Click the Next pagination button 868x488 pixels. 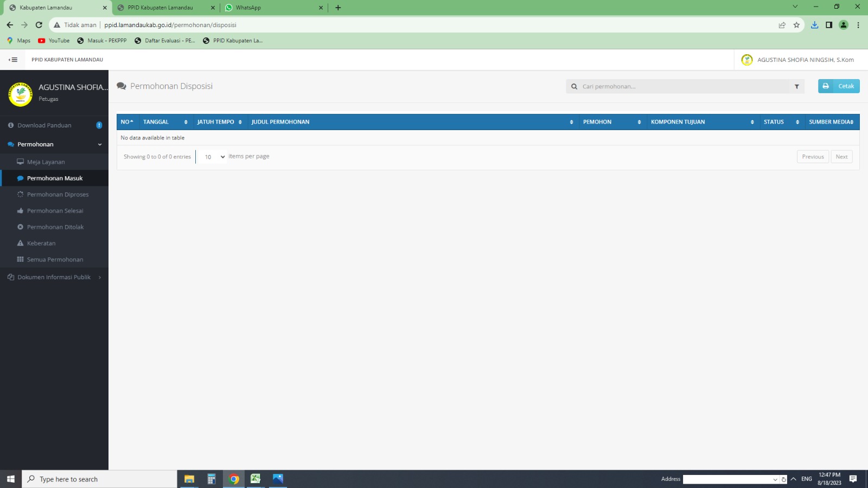point(841,157)
